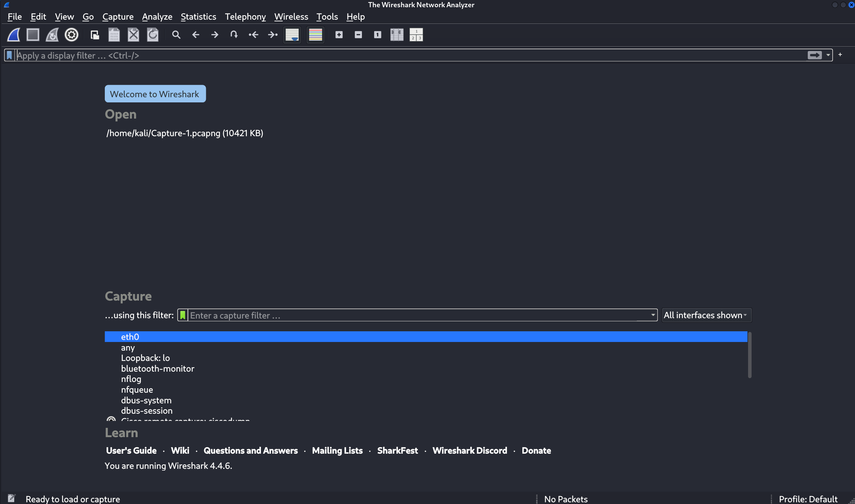Go to specified packet icon
The height and width of the screenshot is (504, 855).
(x=234, y=35)
